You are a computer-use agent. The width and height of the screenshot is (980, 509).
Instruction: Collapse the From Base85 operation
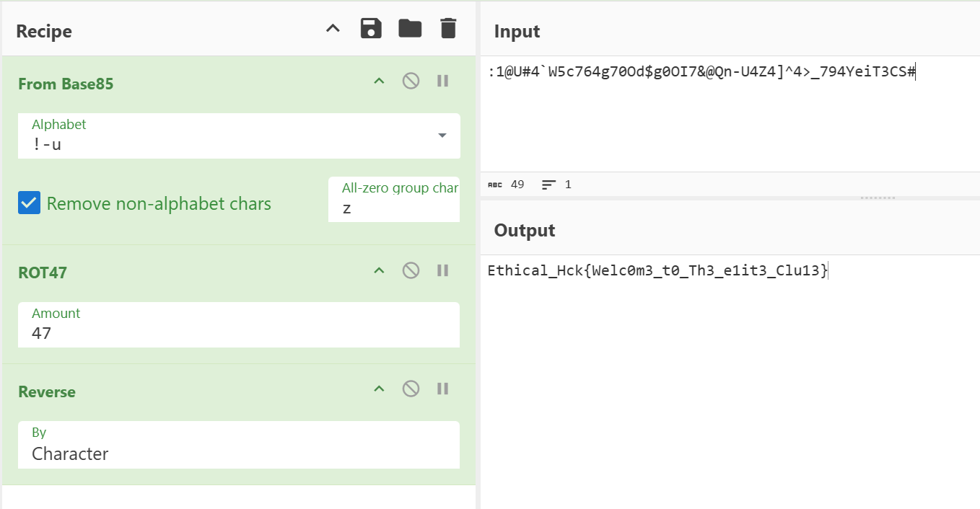[379, 81]
